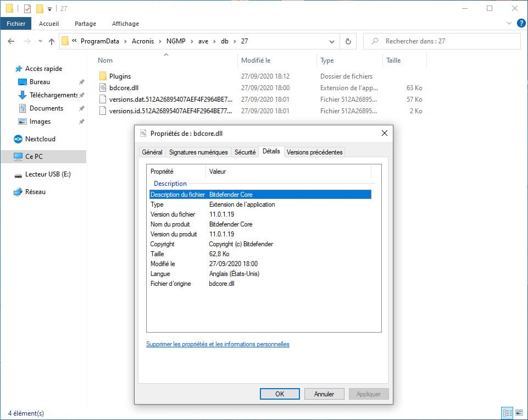Select the Fichier d'origine row
528x420 pixels.
[x=260, y=284]
